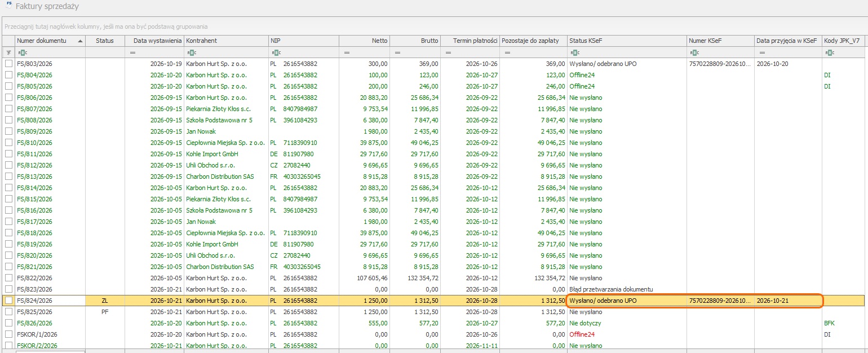Image resolution: width=868 pixels, height=353 pixels.
Task: Mark the checkbox for FS/822/2026
Action: (8, 278)
